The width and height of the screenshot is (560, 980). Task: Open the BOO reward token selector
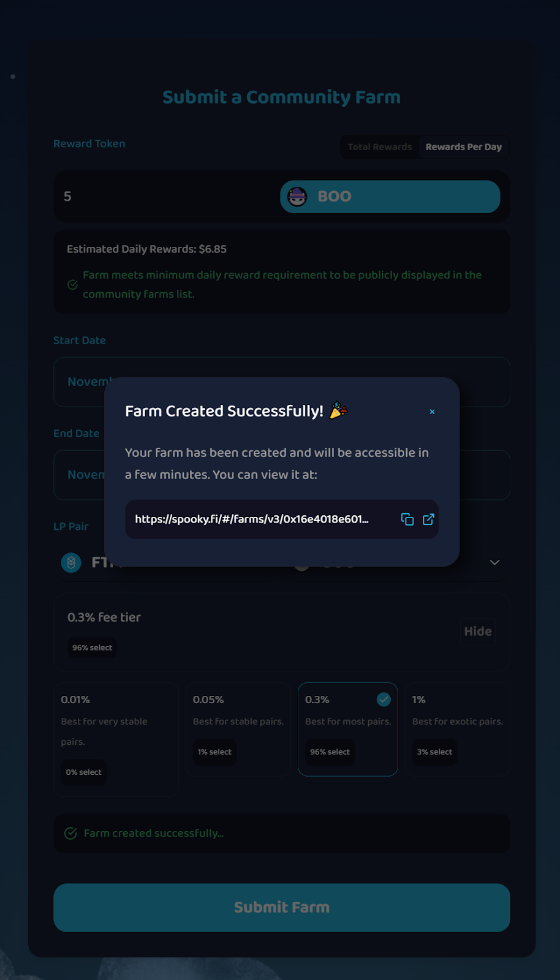click(390, 197)
